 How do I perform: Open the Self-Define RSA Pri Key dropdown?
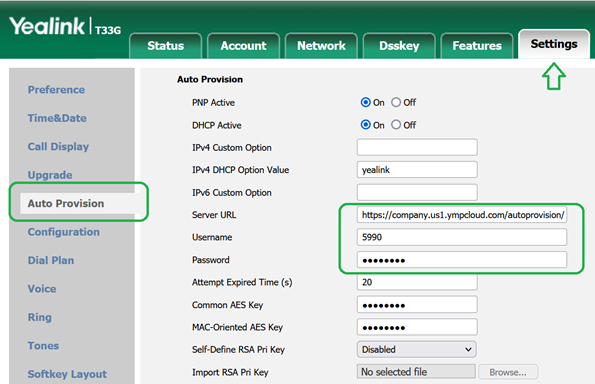click(417, 349)
